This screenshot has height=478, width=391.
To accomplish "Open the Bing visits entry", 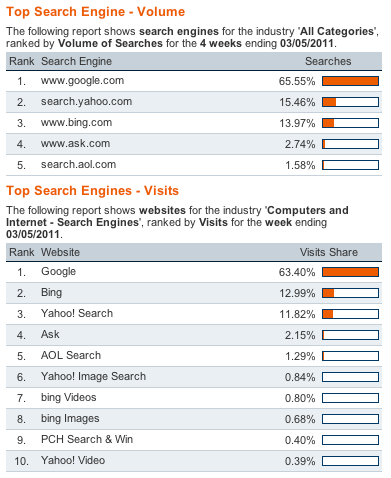I will coord(51,293).
